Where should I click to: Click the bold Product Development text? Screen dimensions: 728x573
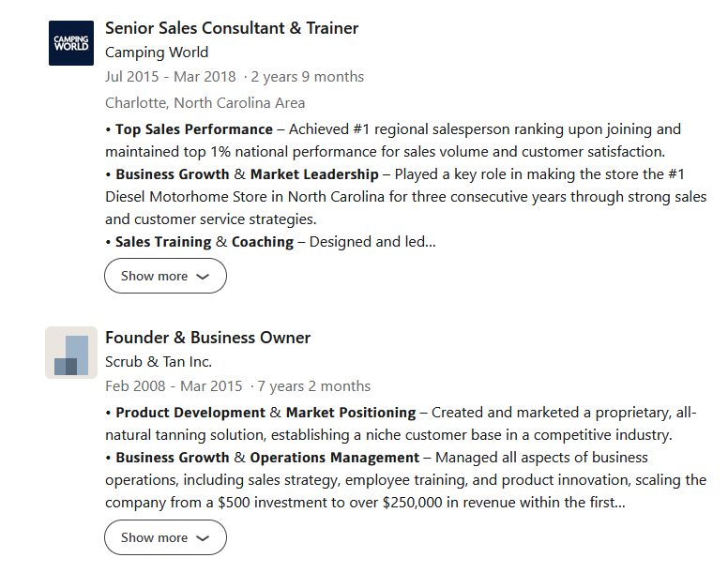coord(190,413)
